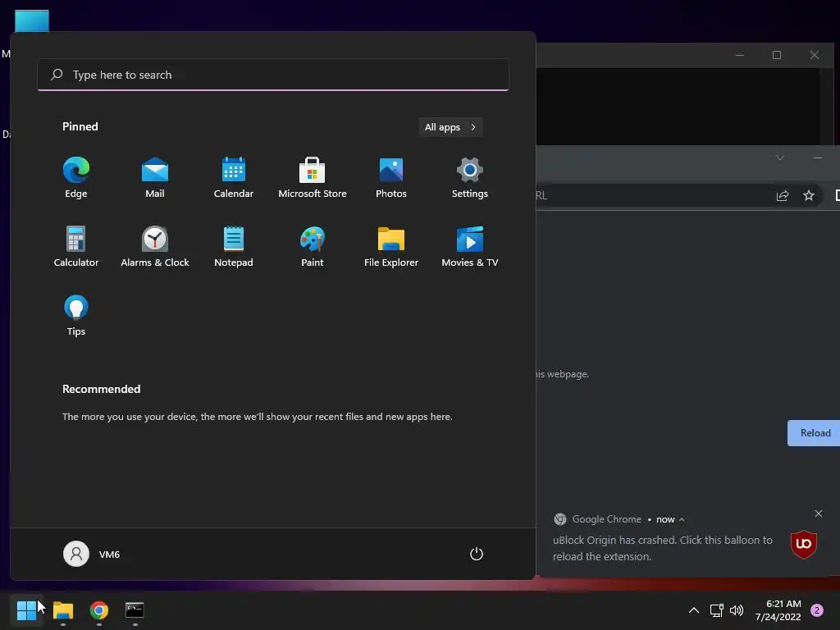Show All apps list

pos(450,127)
